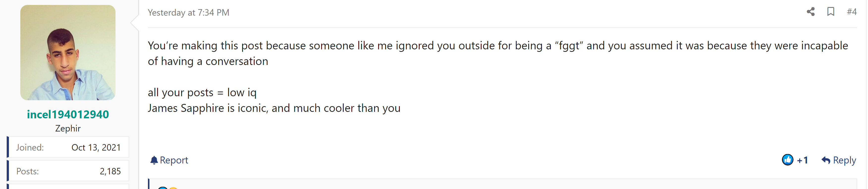Click the Reply link text
The height and width of the screenshot is (189, 868).
(x=844, y=160)
